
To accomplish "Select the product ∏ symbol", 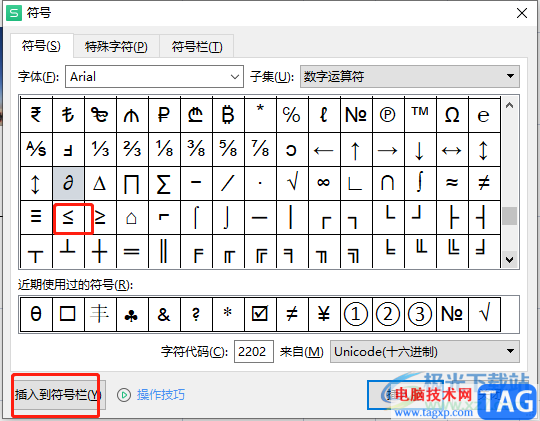I will point(132,183).
